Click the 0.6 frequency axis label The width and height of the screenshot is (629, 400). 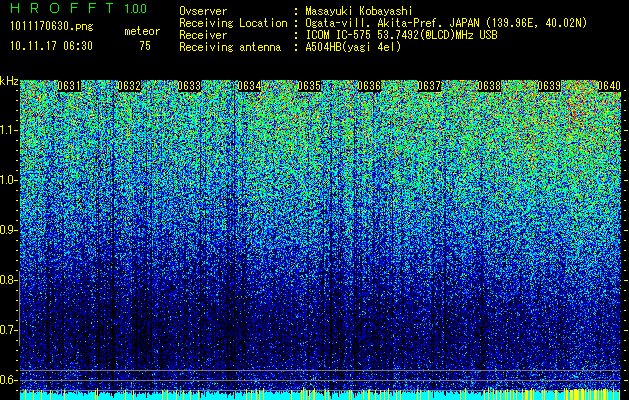9,380
